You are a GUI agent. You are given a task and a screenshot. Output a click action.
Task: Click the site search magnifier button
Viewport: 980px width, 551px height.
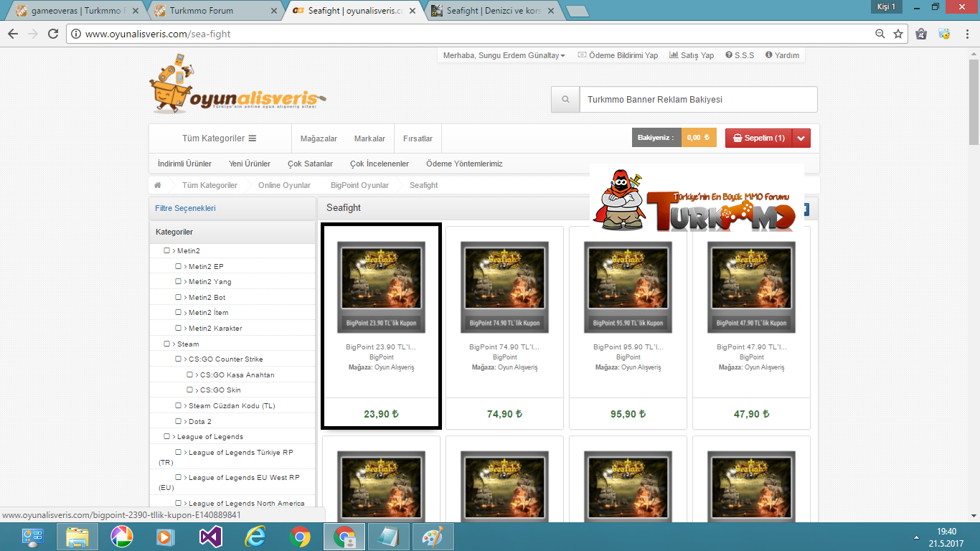[x=565, y=100]
